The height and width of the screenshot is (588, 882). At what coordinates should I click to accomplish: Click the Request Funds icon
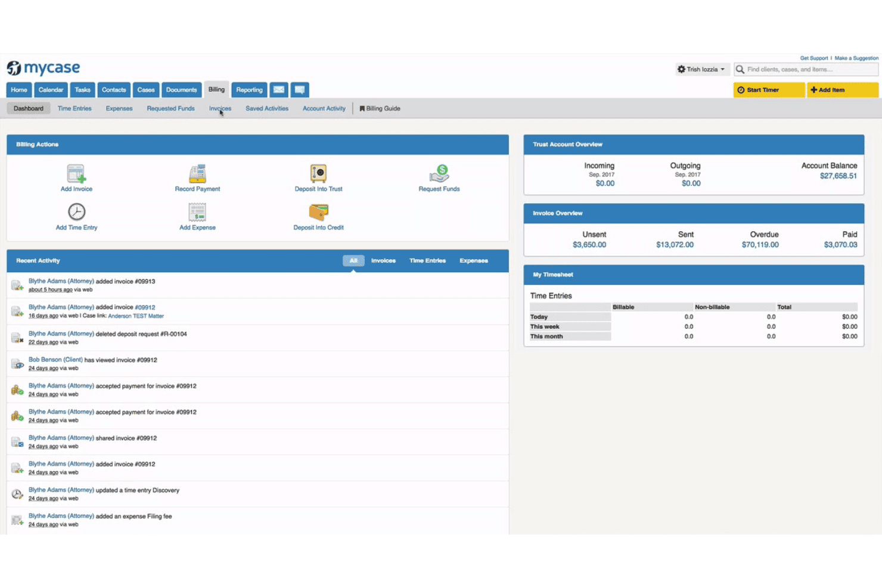(439, 173)
